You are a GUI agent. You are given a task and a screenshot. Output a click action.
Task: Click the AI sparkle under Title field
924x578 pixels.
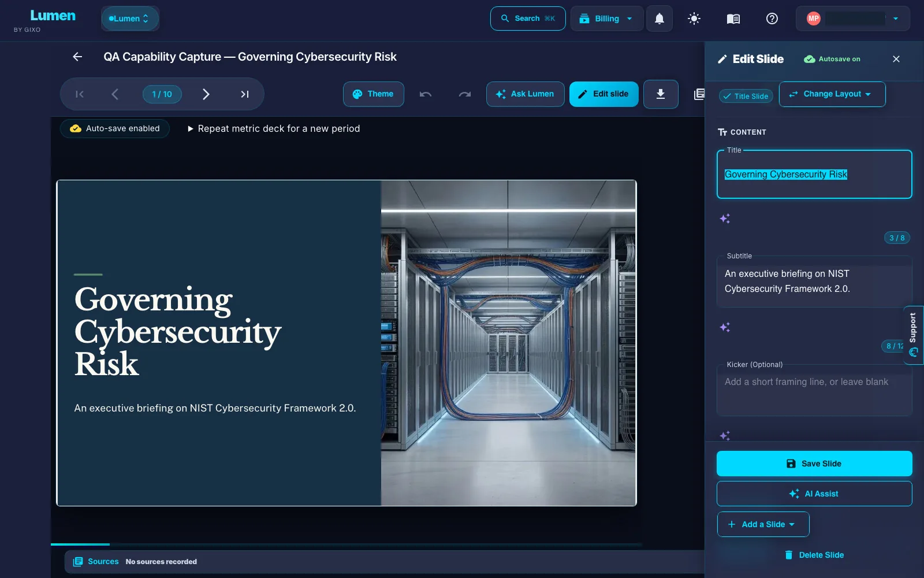click(x=725, y=218)
